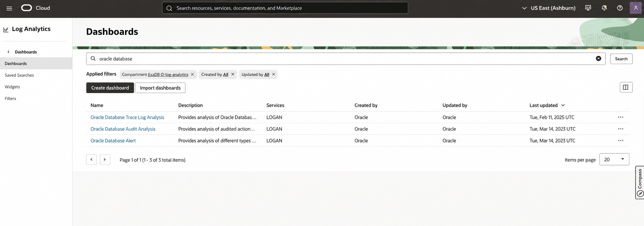Click the Create dashboard button
The image size is (644, 226).
[x=110, y=88]
